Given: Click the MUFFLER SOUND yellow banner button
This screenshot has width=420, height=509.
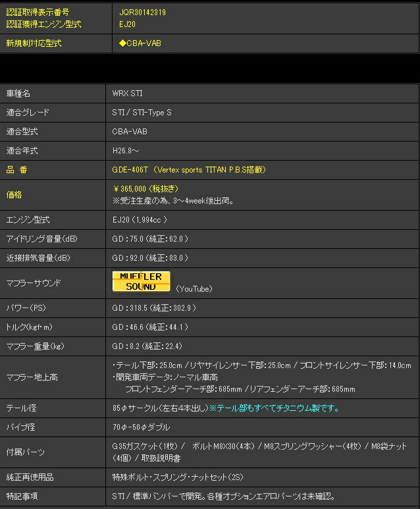Looking at the screenshot, I should (141, 281).
